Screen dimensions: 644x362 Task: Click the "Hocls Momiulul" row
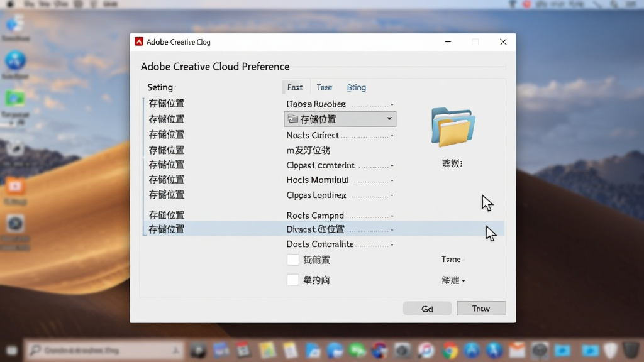tap(340, 180)
